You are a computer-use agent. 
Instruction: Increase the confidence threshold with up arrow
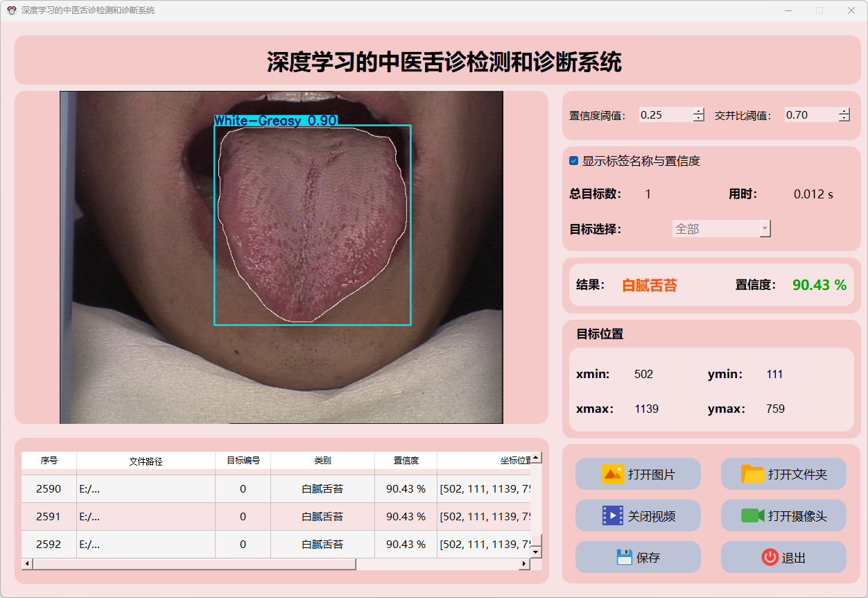(x=698, y=112)
